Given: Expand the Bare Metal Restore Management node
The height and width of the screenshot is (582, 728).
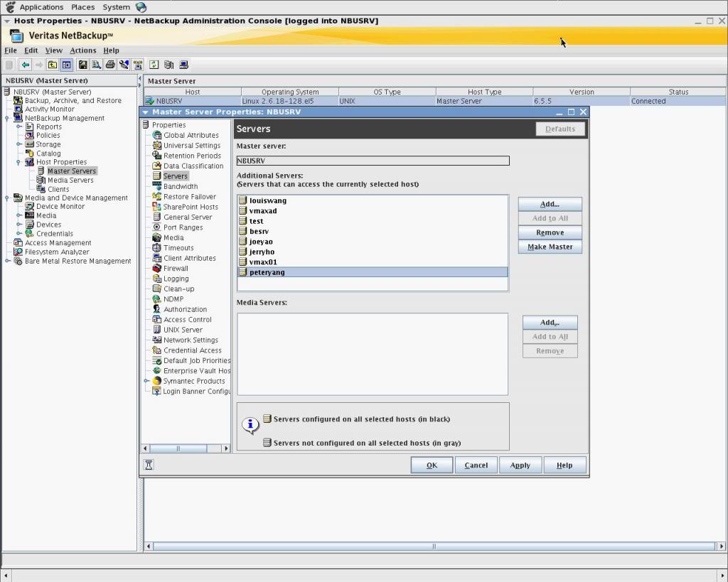Looking at the screenshot, I should [x=7, y=261].
